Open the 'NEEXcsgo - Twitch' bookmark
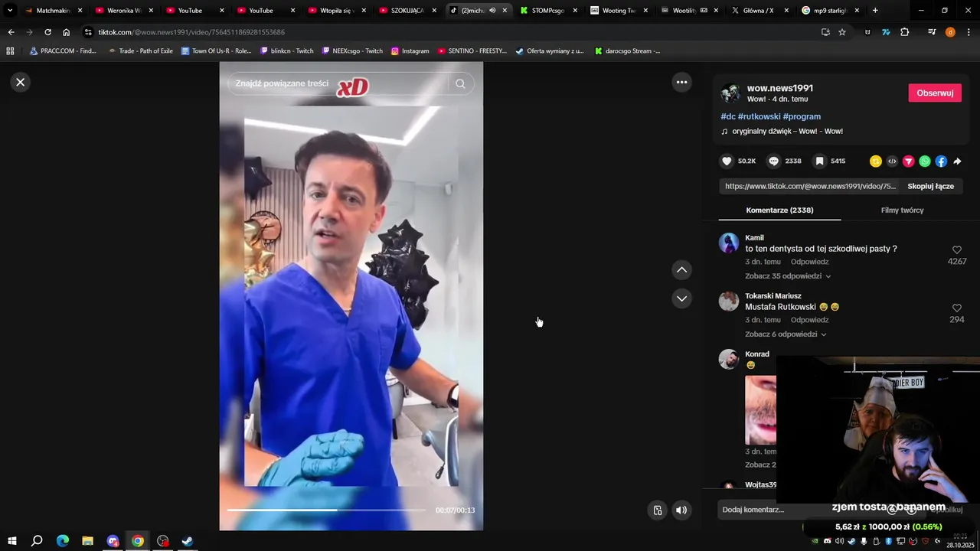The image size is (980, 551). pyautogui.click(x=352, y=51)
